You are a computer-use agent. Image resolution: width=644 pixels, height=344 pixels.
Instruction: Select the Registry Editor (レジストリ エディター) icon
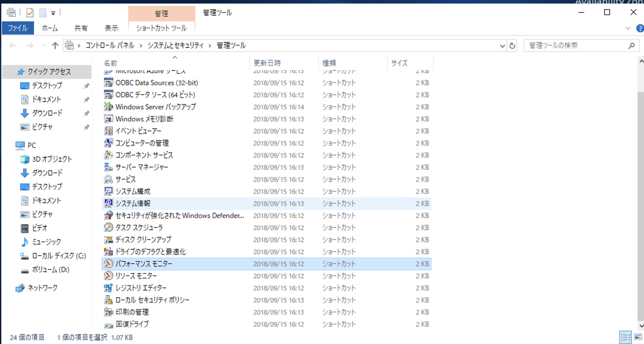(108, 288)
